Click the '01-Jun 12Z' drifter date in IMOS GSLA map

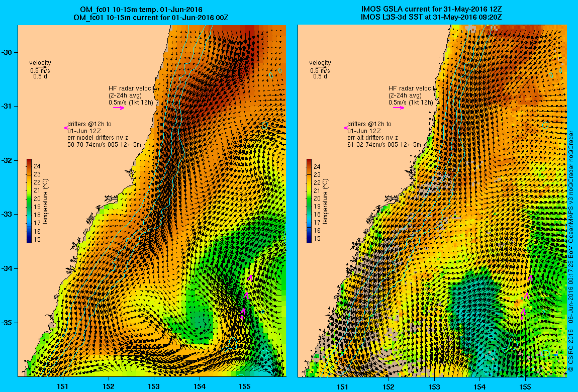pyautogui.click(x=364, y=131)
